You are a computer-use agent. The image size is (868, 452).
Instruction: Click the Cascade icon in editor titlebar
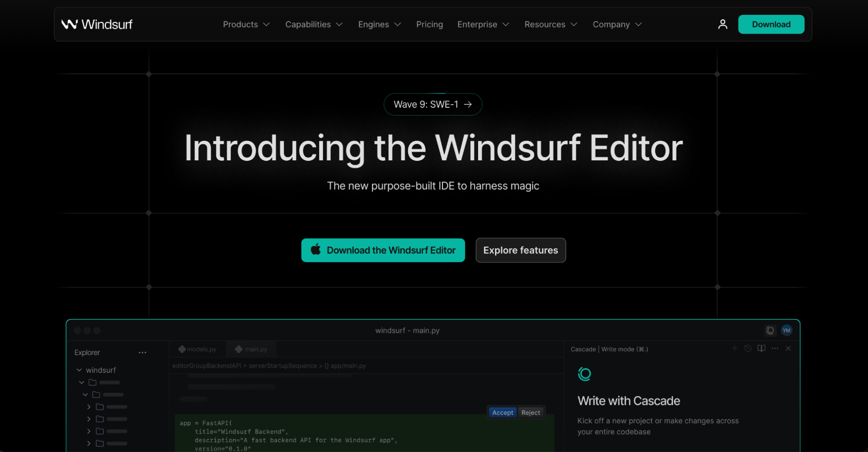[x=770, y=330]
